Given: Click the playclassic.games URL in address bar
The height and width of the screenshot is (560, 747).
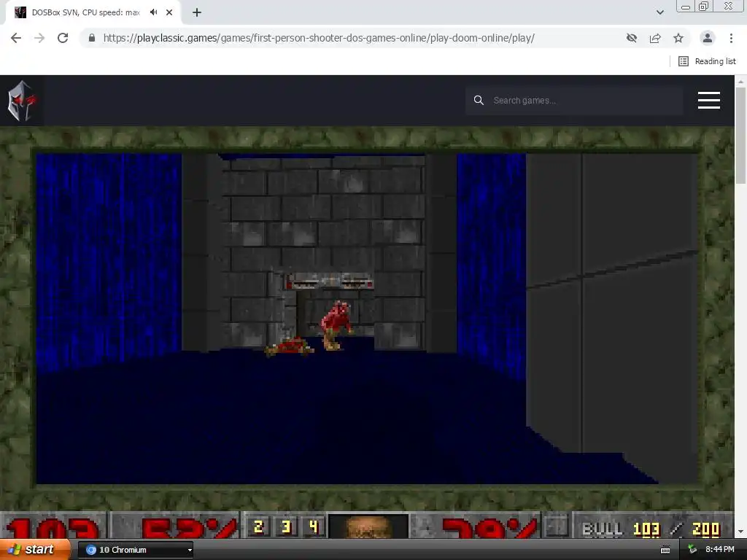Looking at the screenshot, I should (x=319, y=38).
